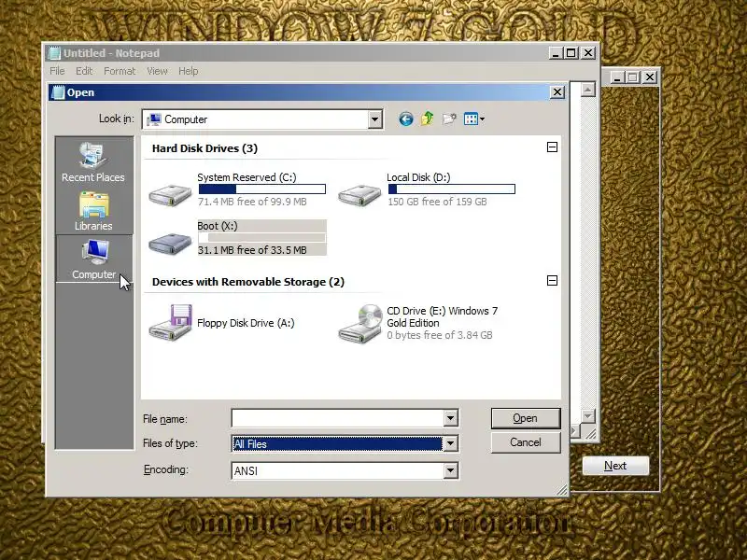Click into the File name input field

click(337, 418)
